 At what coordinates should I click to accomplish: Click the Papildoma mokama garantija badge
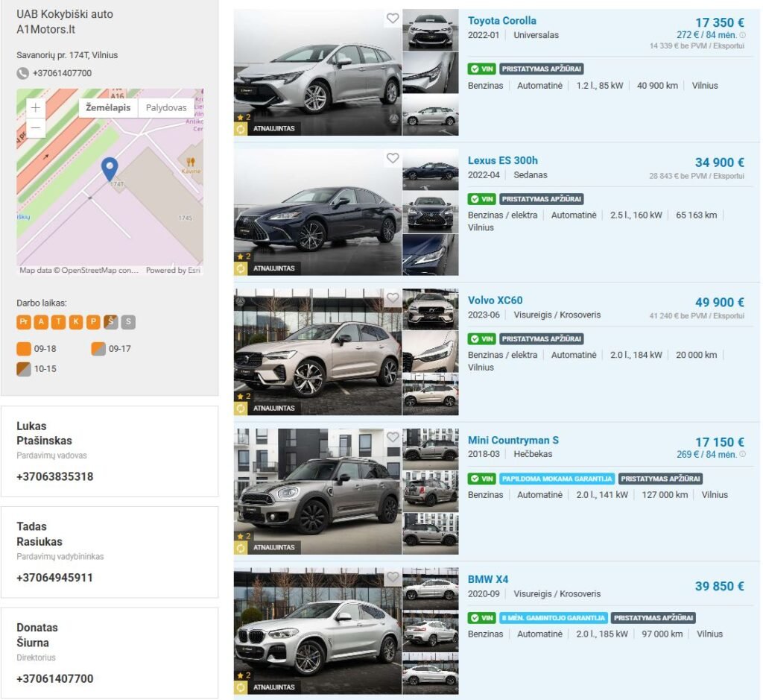557,479
